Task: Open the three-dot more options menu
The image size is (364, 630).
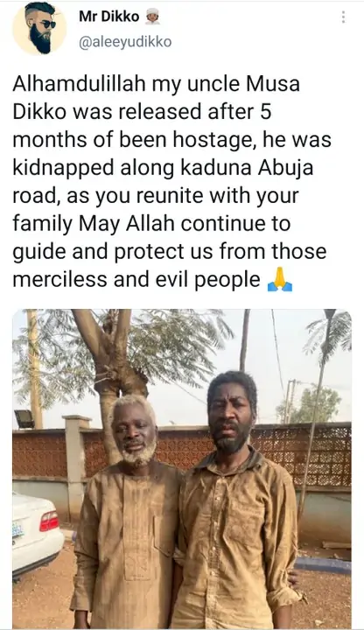Action: pyautogui.click(x=343, y=17)
